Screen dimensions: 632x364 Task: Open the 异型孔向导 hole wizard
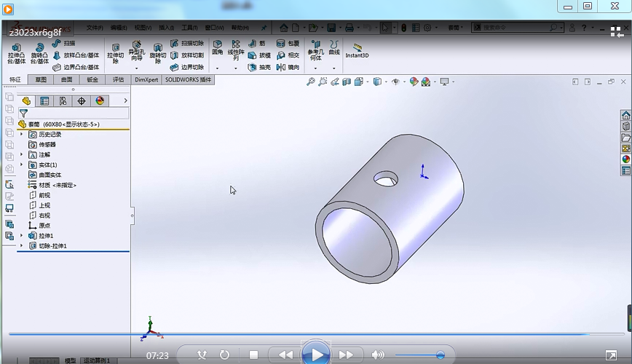pyautogui.click(x=137, y=52)
